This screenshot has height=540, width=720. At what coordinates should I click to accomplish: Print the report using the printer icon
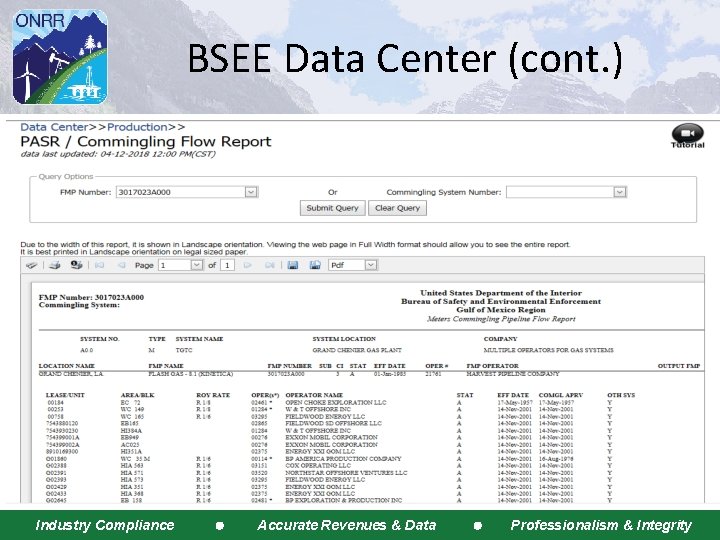(x=55, y=265)
